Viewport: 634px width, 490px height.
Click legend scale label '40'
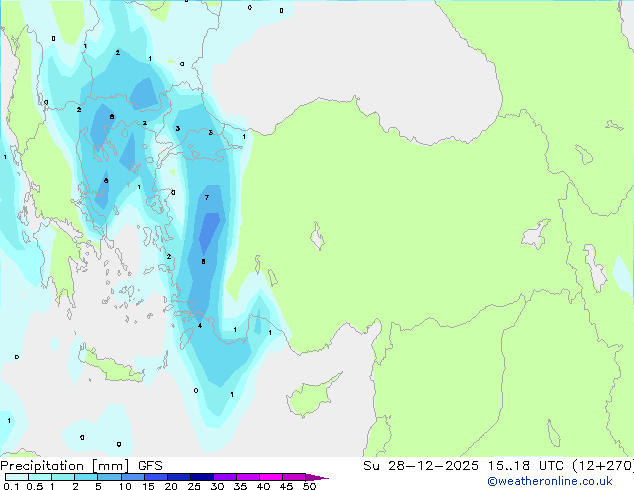point(263,486)
